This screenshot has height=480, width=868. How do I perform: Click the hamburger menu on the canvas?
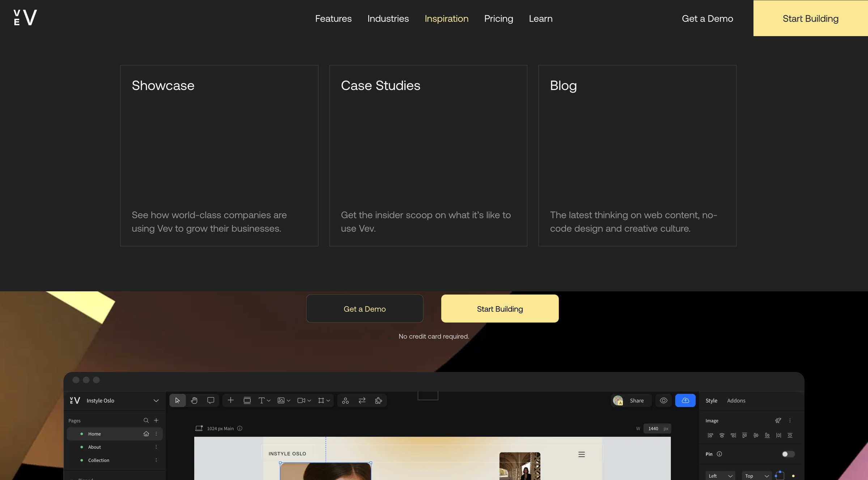tap(582, 454)
